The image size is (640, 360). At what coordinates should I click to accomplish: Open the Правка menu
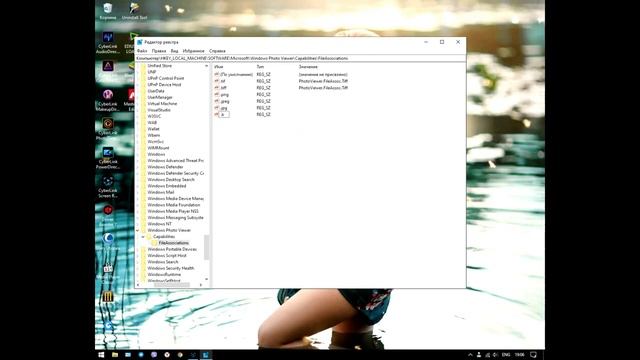coord(159,51)
